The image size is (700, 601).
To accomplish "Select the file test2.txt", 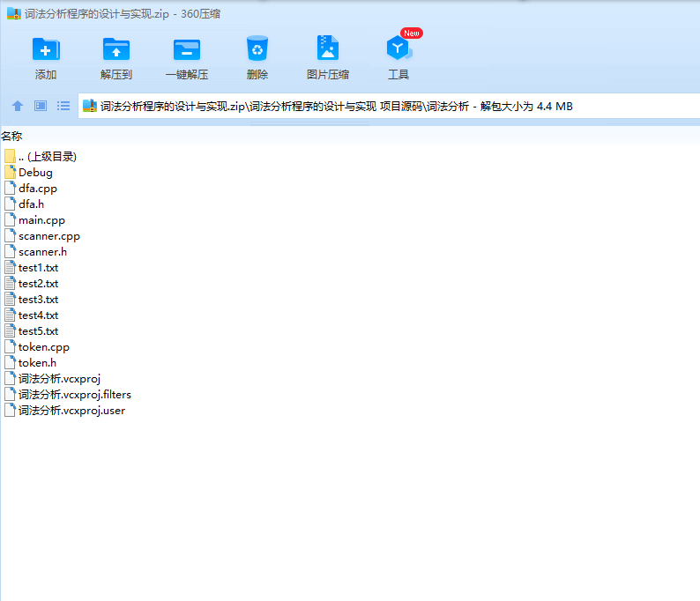I will [x=31, y=284].
